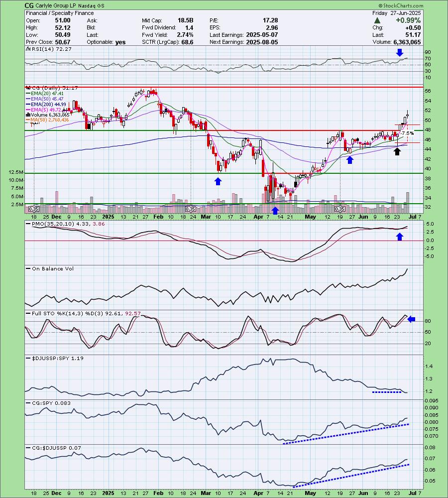Viewport: 448px width, 498px height.
Task: Click the Financial / Specialty Finance sector label
Action: tap(60, 13)
